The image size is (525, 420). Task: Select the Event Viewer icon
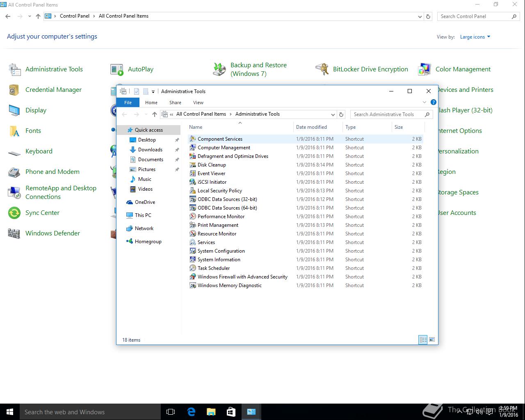coord(192,173)
